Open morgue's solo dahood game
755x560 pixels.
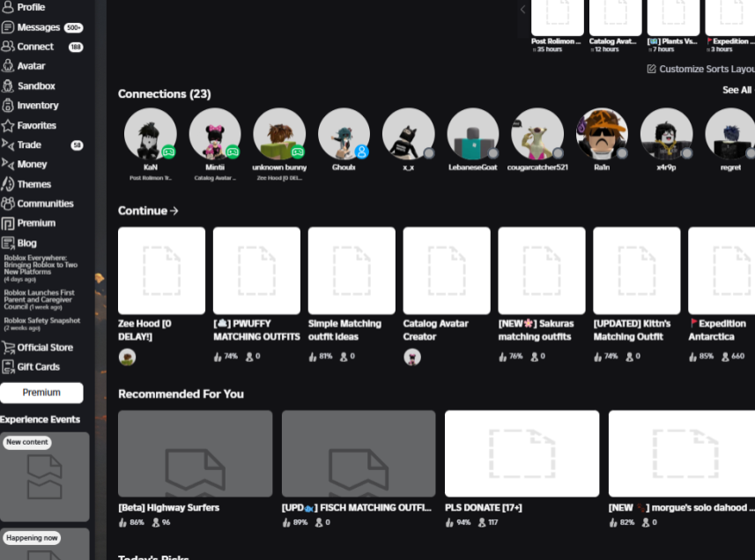coord(682,453)
